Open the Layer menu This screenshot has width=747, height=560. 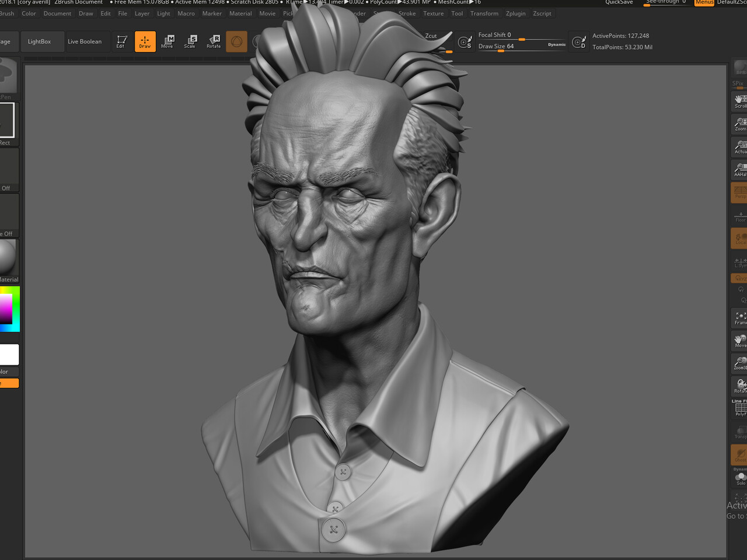point(142,13)
